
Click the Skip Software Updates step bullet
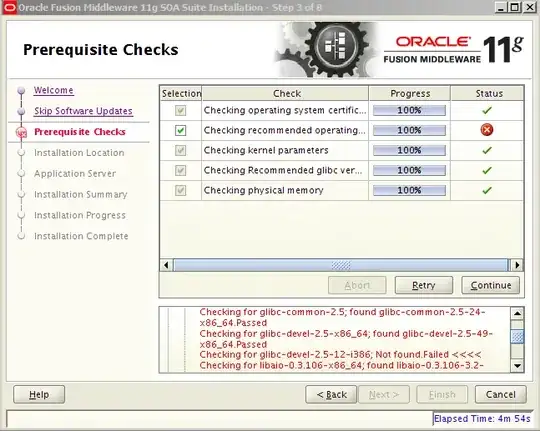tap(21, 111)
